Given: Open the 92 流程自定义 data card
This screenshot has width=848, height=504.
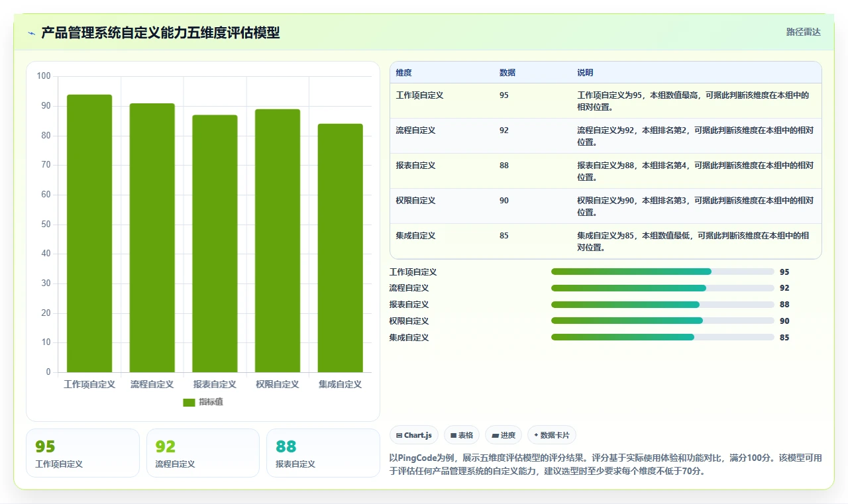Looking at the screenshot, I should point(203,453).
